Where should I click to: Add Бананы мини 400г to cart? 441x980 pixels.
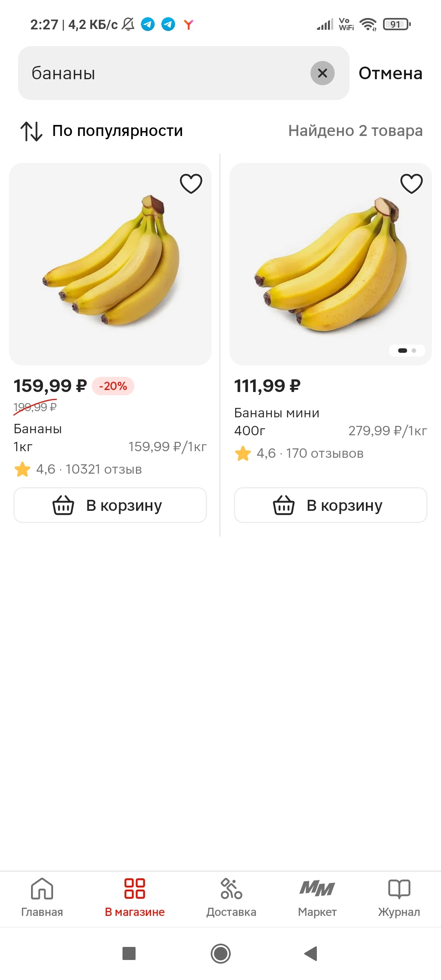tap(330, 505)
